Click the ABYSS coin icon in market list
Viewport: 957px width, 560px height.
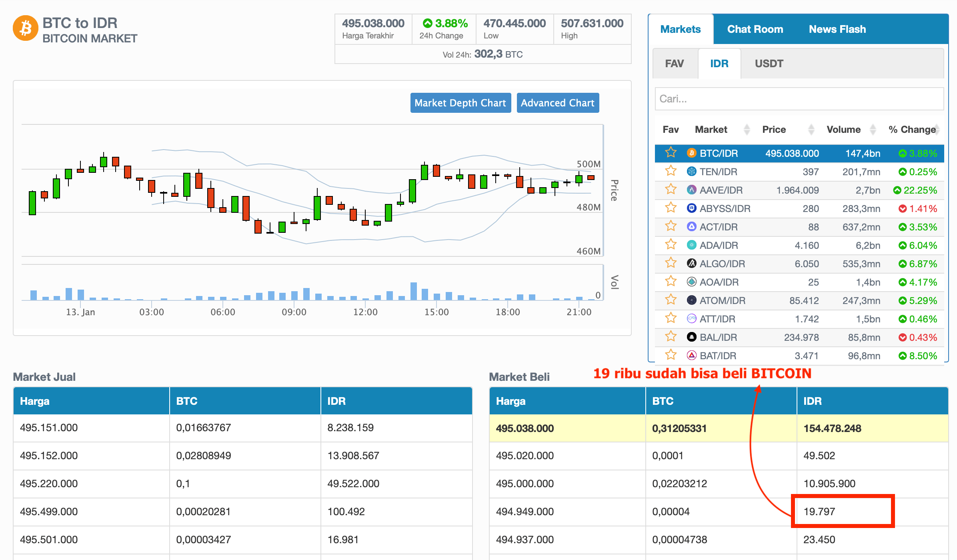(691, 208)
